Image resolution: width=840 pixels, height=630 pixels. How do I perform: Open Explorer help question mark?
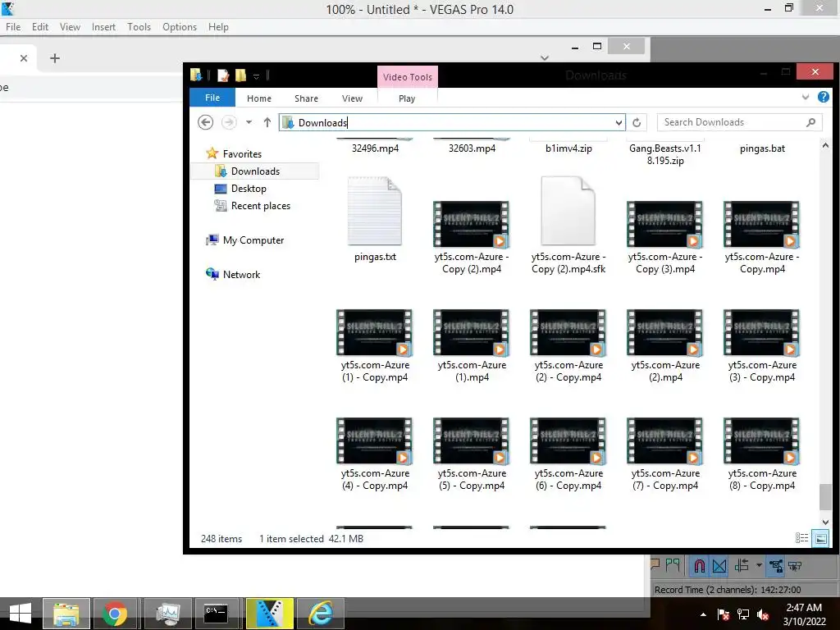point(824,97)
